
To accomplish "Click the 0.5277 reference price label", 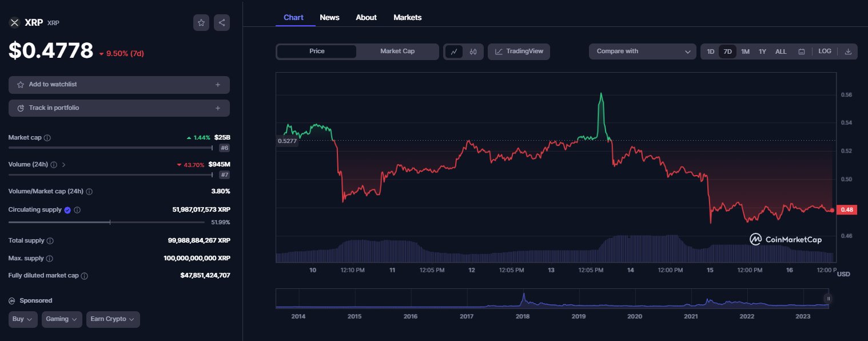I will tap(287, 141).
